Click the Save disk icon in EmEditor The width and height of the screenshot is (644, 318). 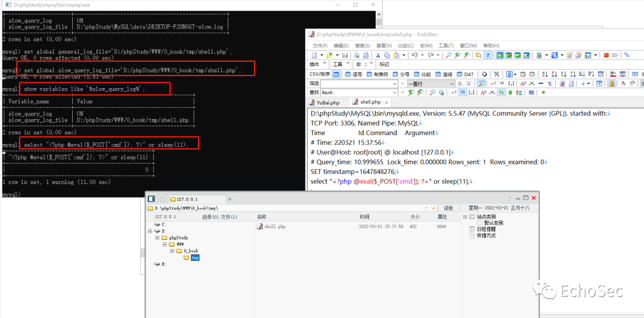345,55
